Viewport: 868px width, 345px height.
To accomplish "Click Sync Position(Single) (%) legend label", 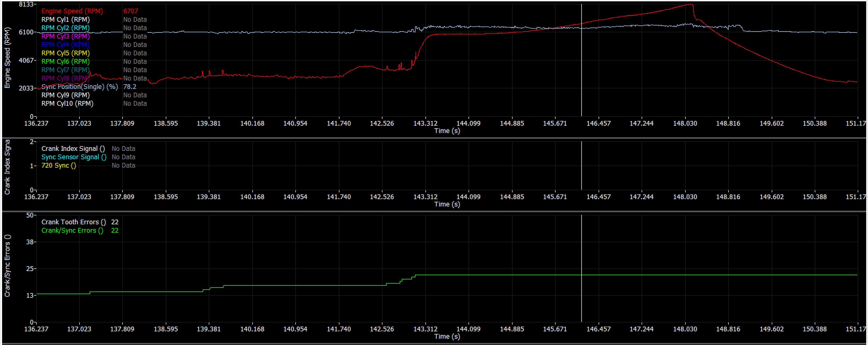I will [x=79, y=87].
